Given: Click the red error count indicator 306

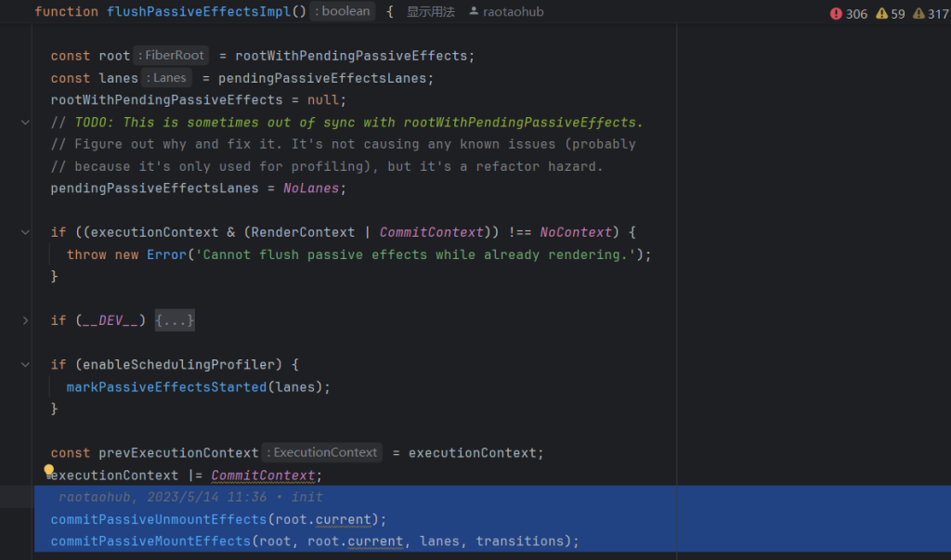Looking at the screenshot, I should [848, 14].
